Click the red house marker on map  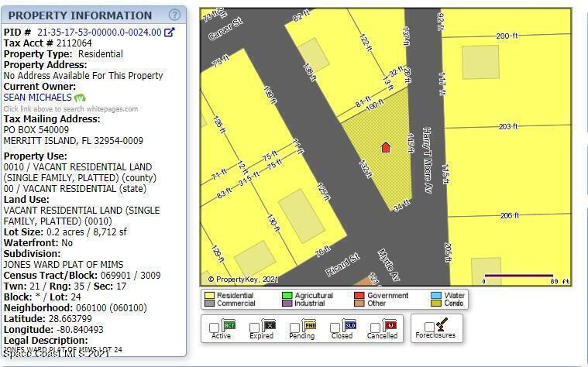point(385,147)
